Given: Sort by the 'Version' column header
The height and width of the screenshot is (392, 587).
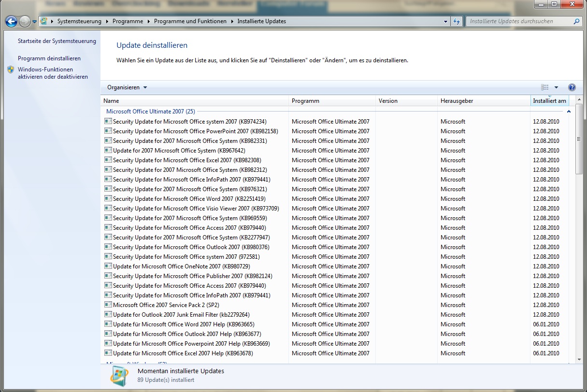Looking at the screenshot, I should [x=407, y=101].
